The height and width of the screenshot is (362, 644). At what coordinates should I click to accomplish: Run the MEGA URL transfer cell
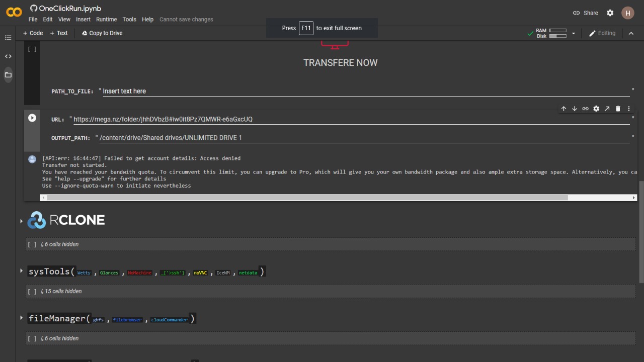32,118
